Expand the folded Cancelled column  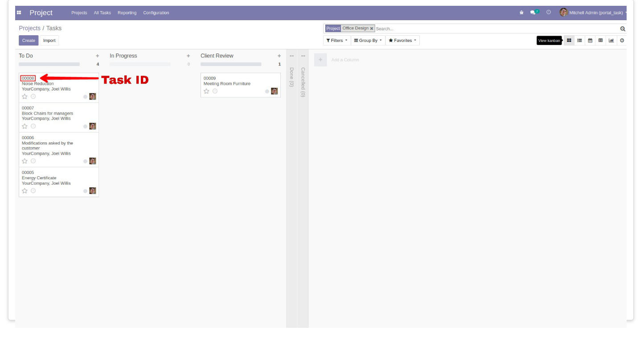(x=303, y=82)
